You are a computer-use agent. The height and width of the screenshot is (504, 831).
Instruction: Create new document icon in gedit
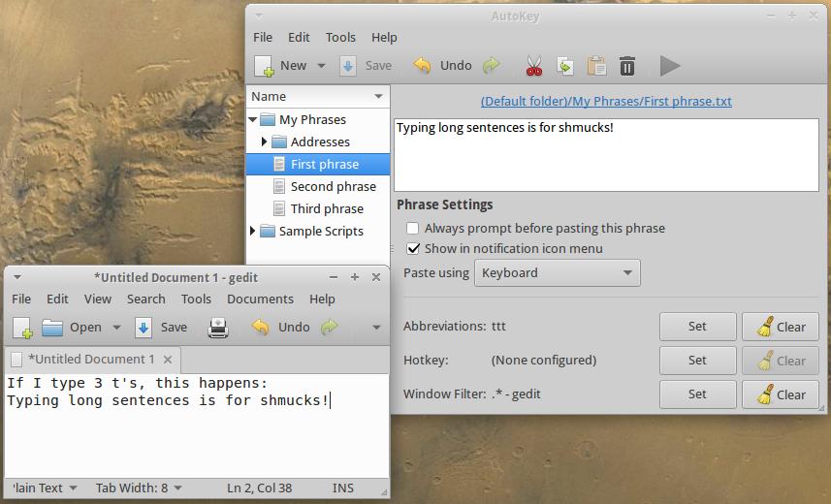22,328
